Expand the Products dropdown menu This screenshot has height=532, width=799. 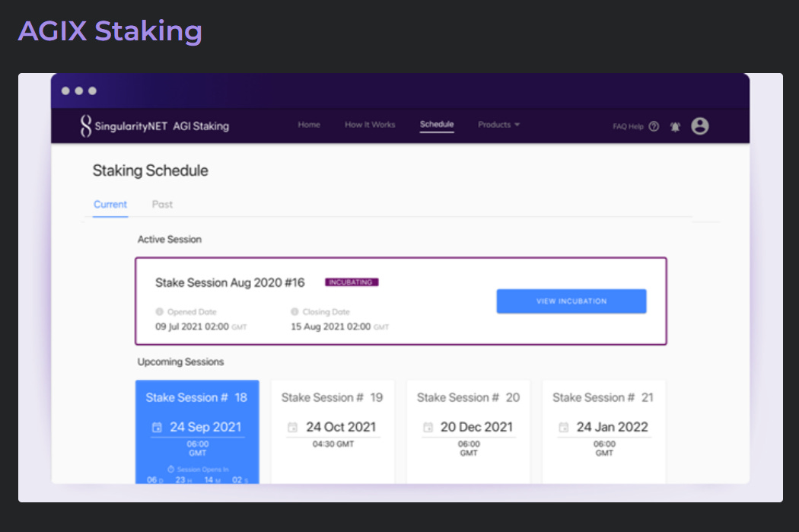[499, 125]
